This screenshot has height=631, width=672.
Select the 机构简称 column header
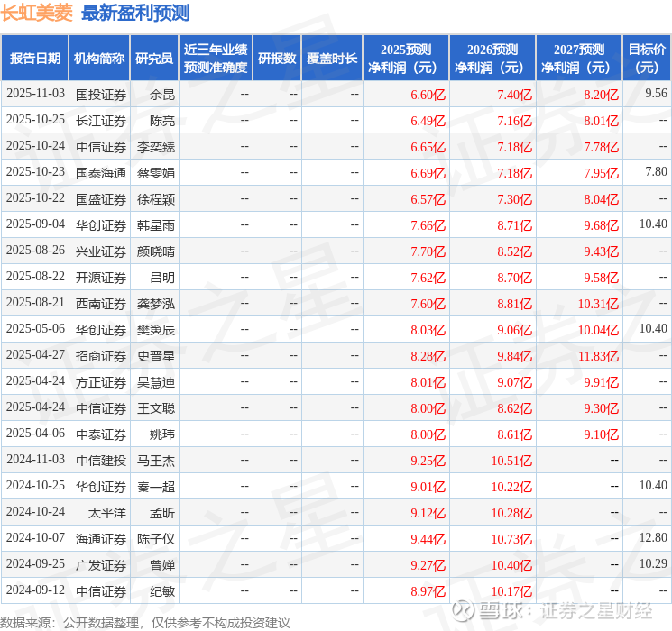99,59
